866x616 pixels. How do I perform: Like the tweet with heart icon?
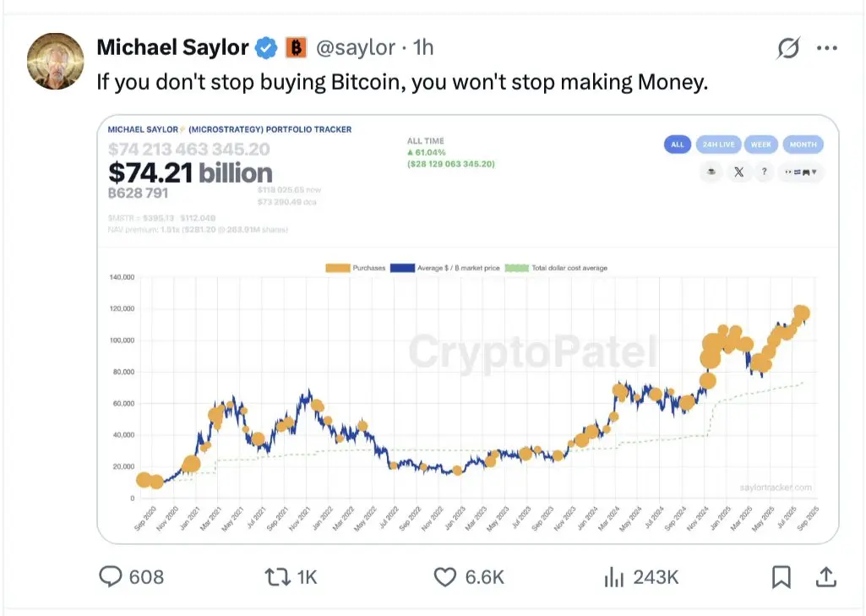445,577
